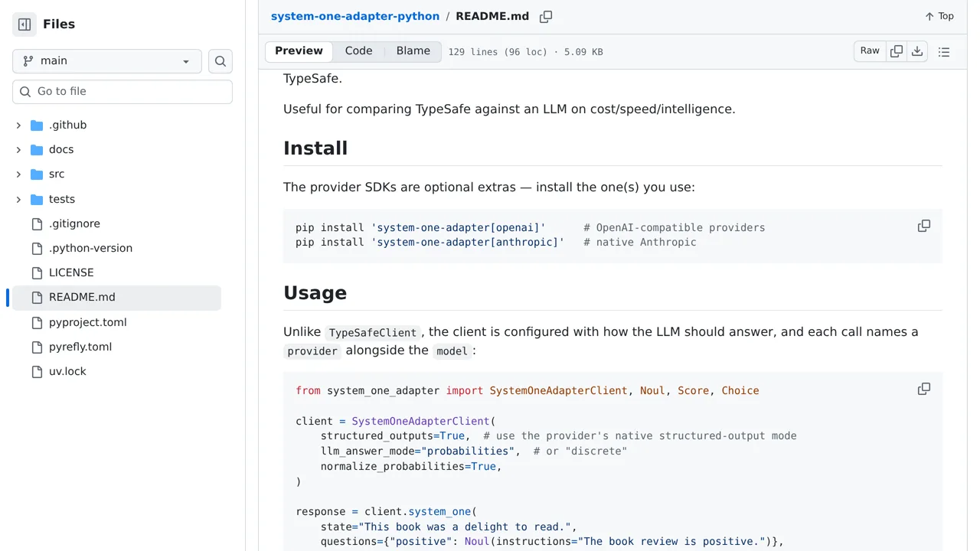Open the LICENSE file

71,273
